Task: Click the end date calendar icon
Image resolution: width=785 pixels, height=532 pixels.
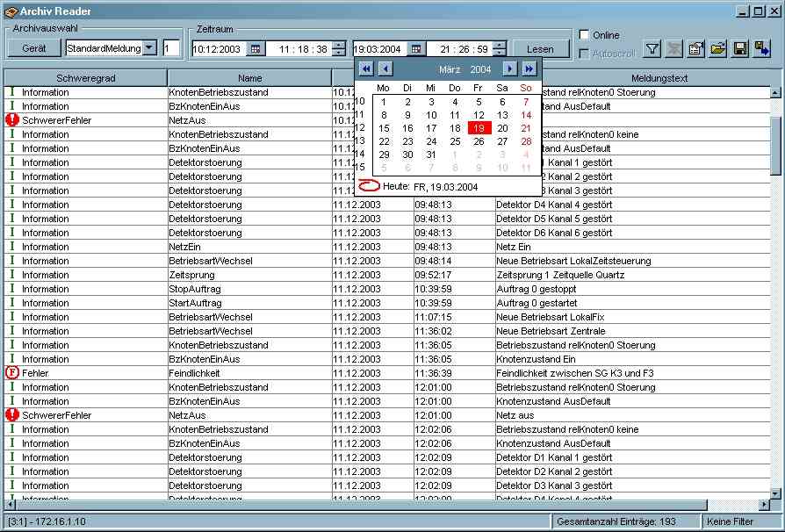Action: pos(416,49)
